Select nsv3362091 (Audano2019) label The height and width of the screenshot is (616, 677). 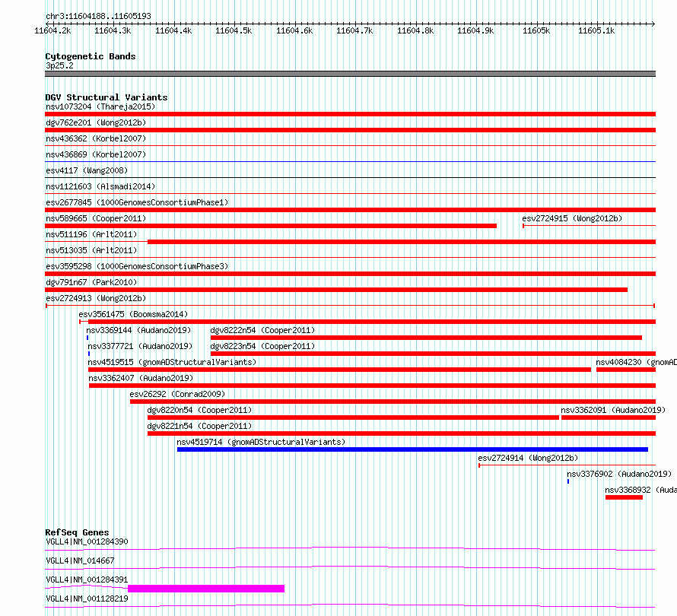pos(613,410)
